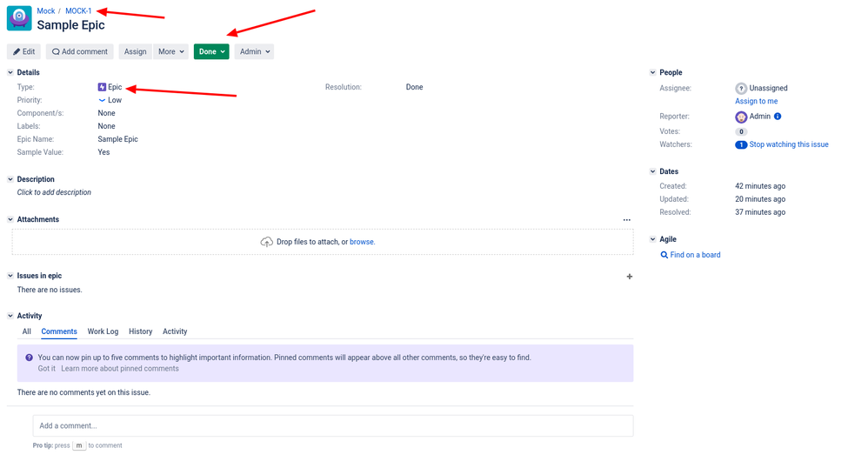
Task: Focus the Add a comment field
Action: (x=333, y=426)
